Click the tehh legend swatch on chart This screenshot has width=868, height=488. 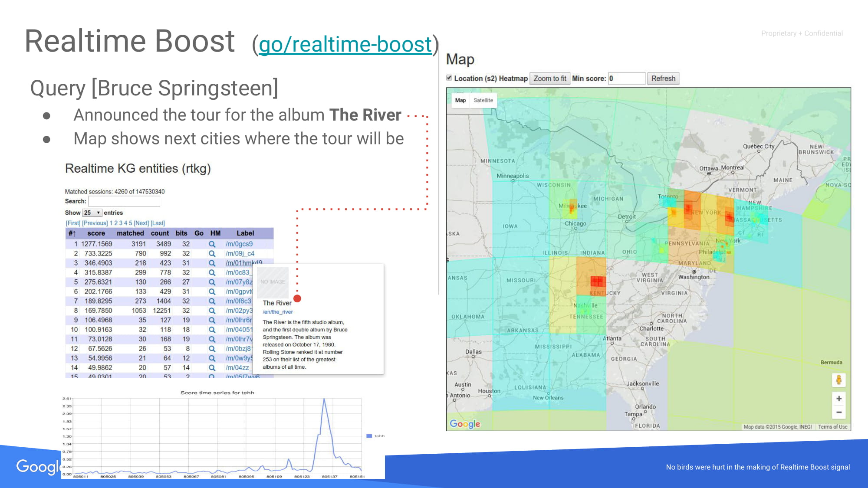click(x=369, y=436)
